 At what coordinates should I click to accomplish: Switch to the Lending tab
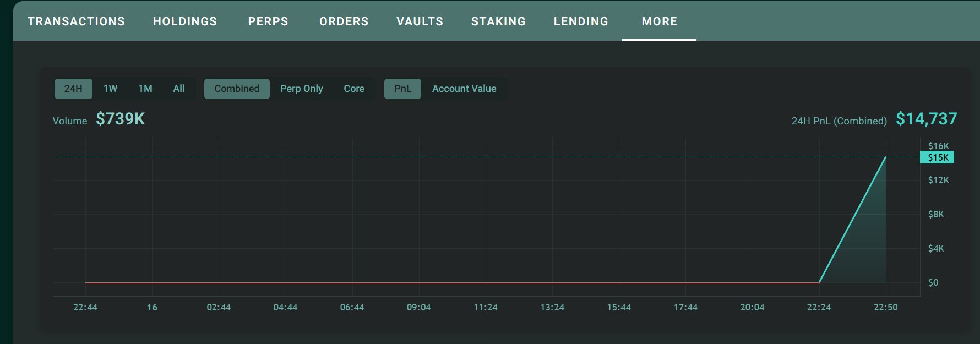click(x=581, y=21)
